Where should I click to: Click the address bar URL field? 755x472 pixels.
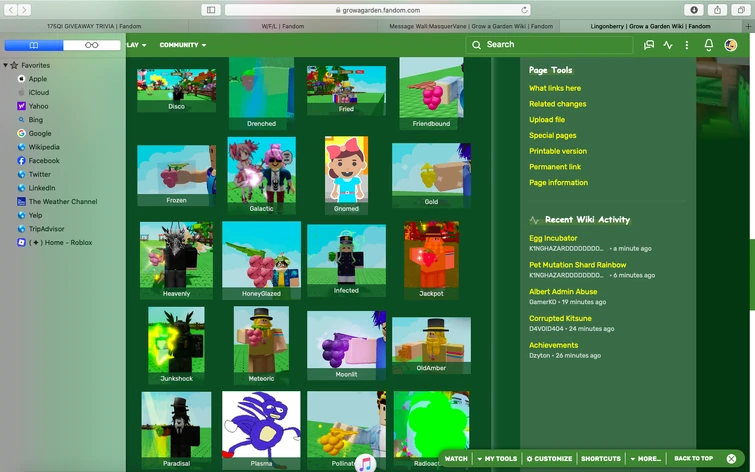point(378,10)
